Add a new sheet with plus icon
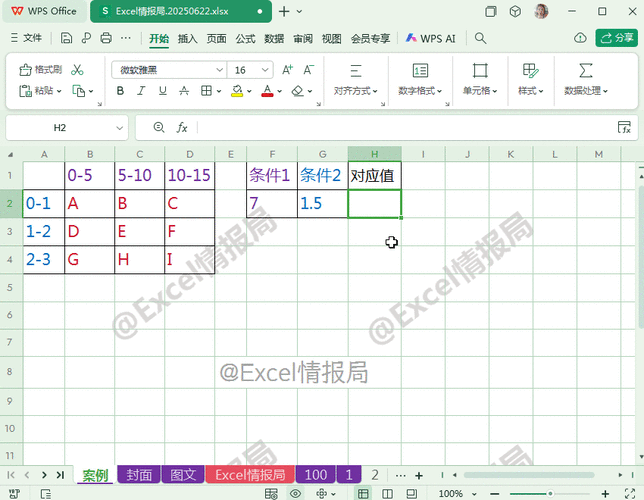 [x=419, y=475]
